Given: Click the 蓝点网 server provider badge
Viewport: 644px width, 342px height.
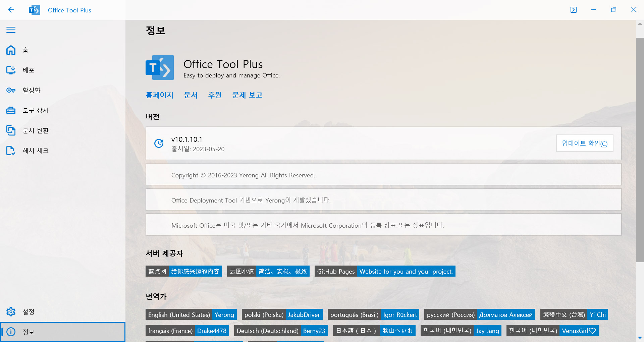Looking at the screenshot, I should pos(184,271).
